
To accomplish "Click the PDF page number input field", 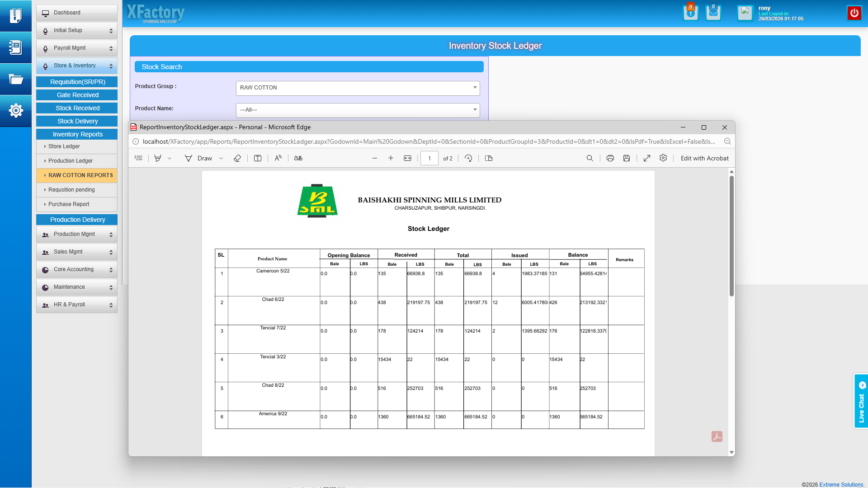I will tap(429, 158).
